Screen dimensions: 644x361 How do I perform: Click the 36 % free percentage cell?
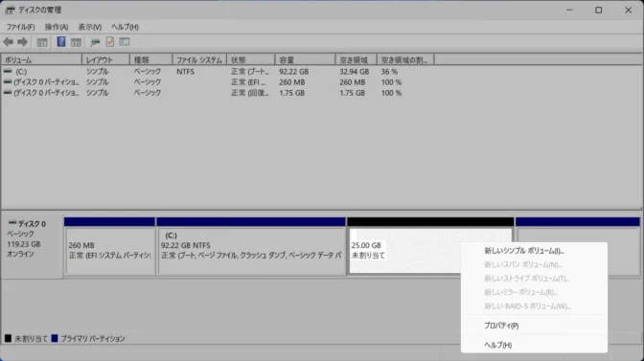tap(389, 72)
